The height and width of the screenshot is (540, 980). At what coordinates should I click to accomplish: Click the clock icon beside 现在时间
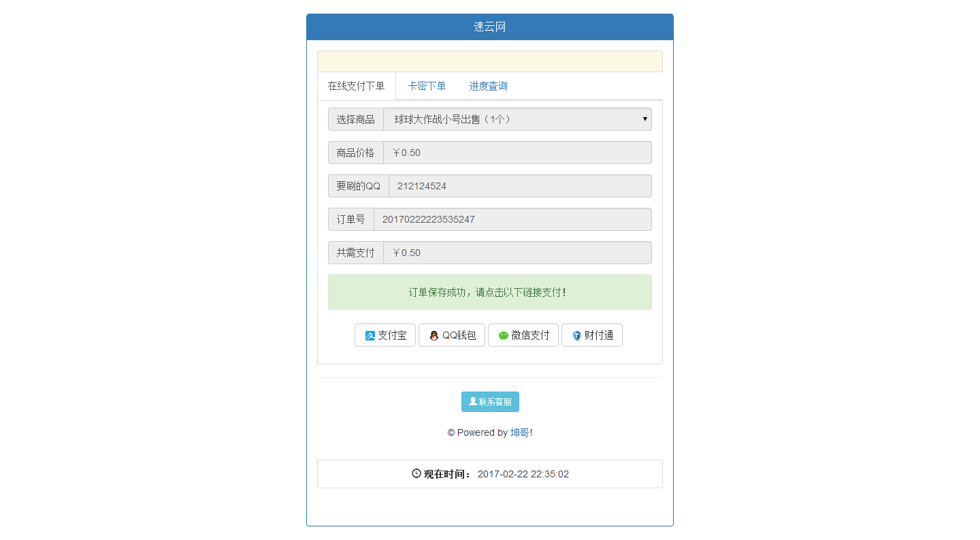pos(416,473)
